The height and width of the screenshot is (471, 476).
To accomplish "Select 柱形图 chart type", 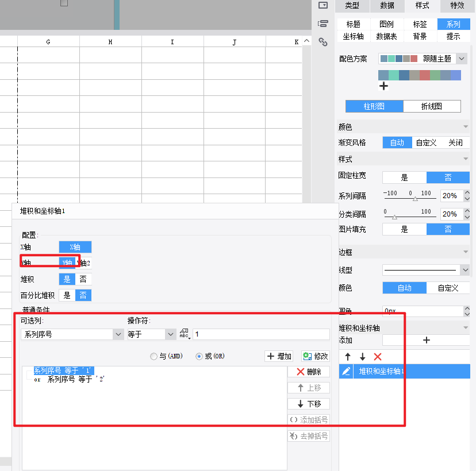I will [374, 106].
